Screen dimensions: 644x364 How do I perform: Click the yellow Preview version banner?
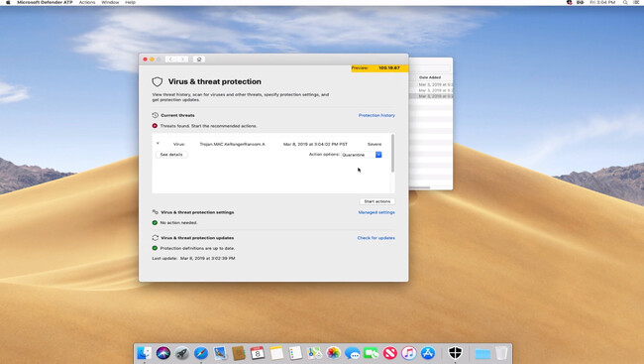[x=379, y=68]
